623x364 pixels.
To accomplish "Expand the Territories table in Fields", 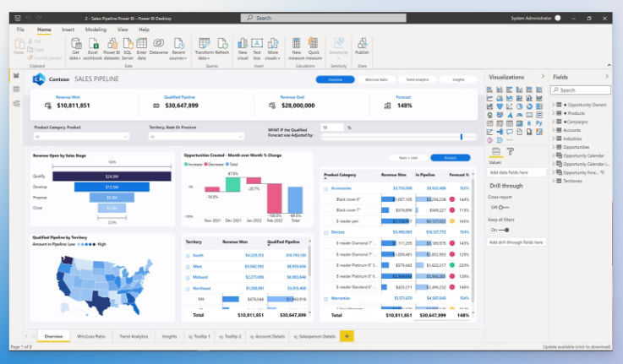I will coord(553,181).
